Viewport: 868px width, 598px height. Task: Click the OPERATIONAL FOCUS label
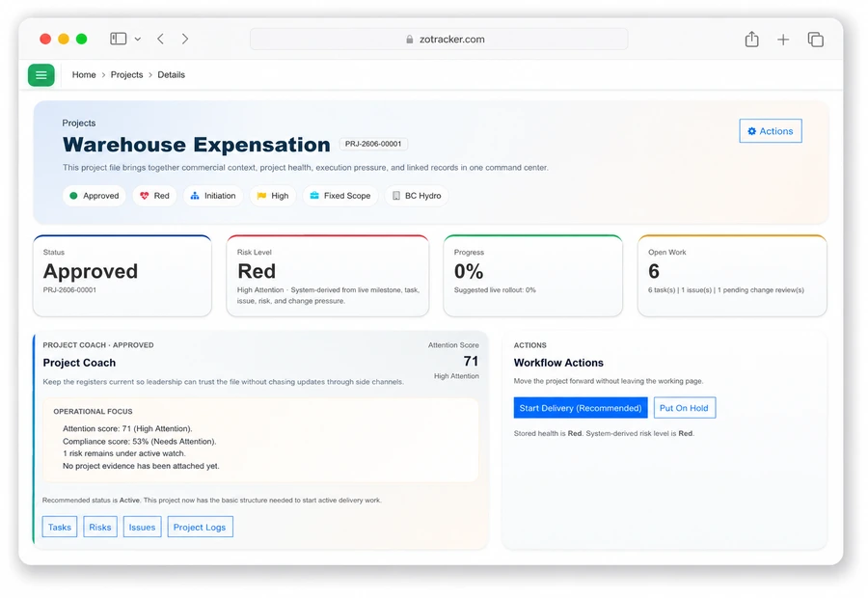point(93,412)
